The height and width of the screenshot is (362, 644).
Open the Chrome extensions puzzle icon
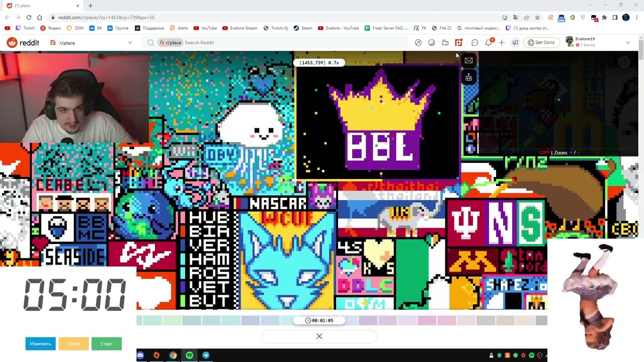(604, 18)
